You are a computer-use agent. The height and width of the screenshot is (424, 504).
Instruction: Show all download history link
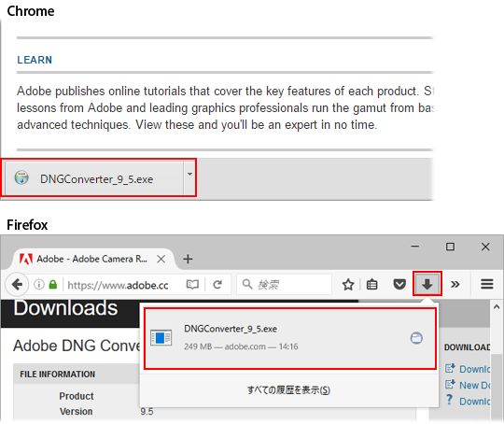(288, 389)
